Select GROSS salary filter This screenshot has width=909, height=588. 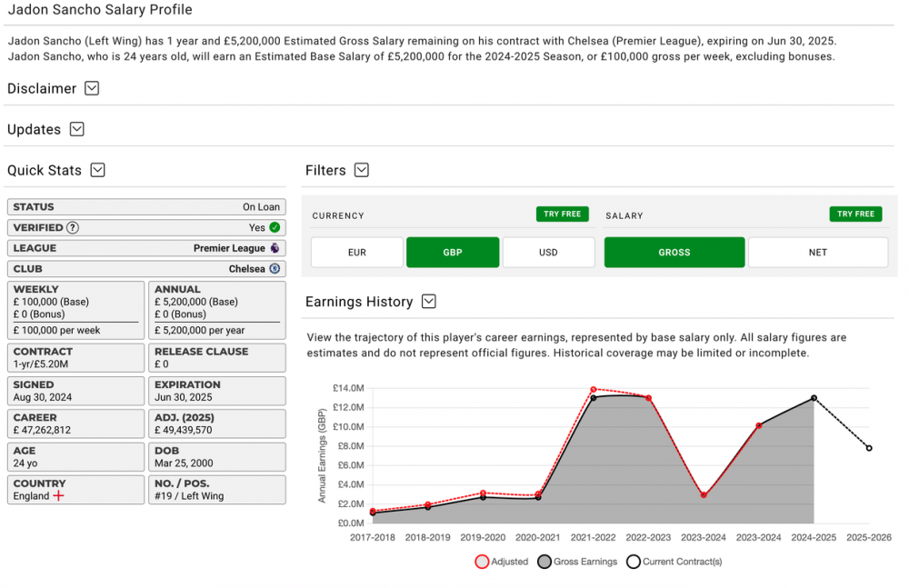click(674, 253)
